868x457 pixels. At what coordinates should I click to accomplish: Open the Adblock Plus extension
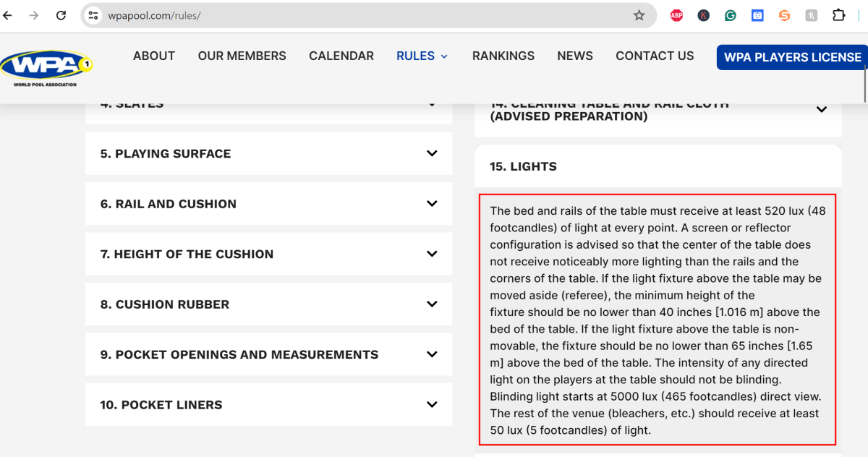[x=676, y=15]
